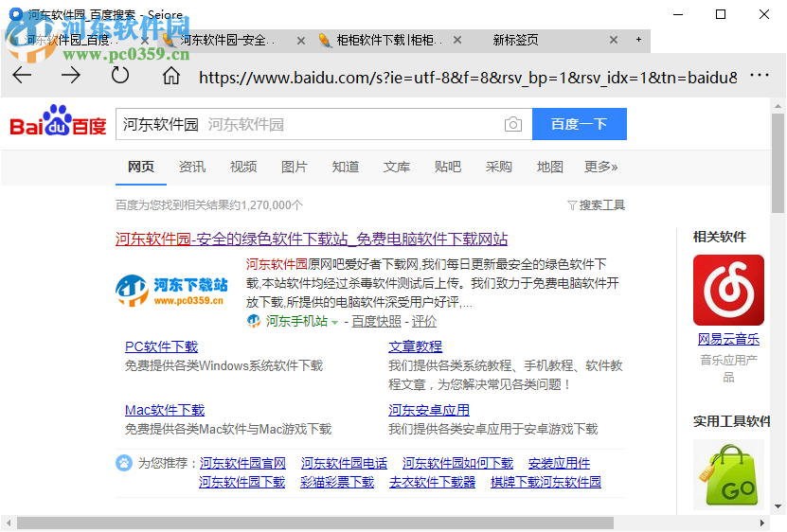The height and width of the screenshot is (532, 787).
Task: Click the 河东手机站 favicon icon
Action: pyautogui.click(x=254, y=321)
